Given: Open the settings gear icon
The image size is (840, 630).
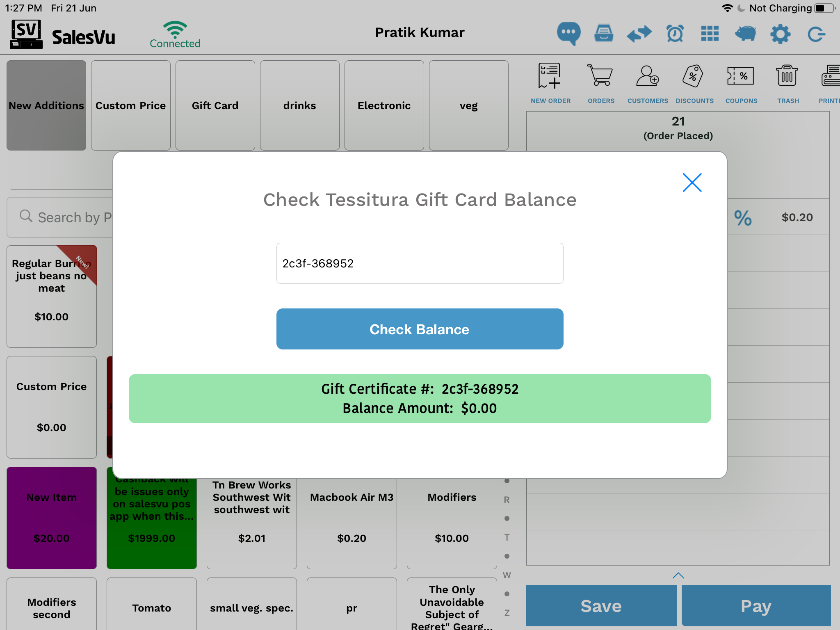Looking at the screenshot, I should coord(780,34).
